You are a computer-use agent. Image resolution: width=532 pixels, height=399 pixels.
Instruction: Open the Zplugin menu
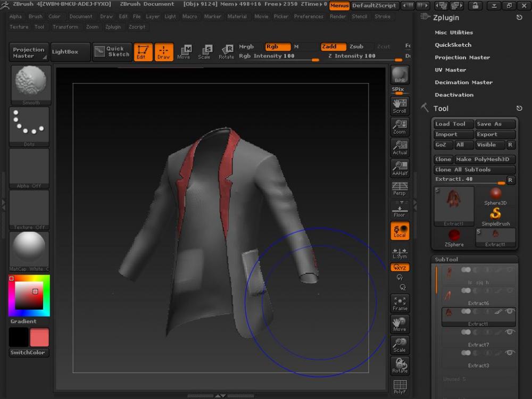113,27
